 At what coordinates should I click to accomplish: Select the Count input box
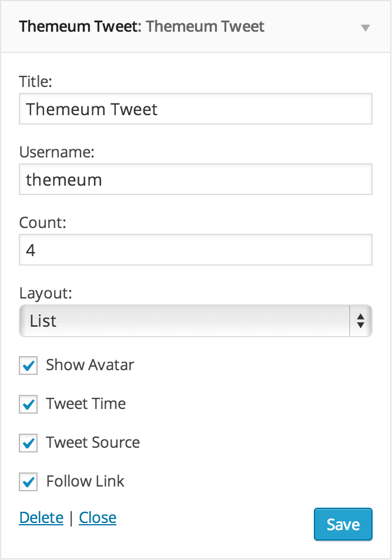pos(196,250)
